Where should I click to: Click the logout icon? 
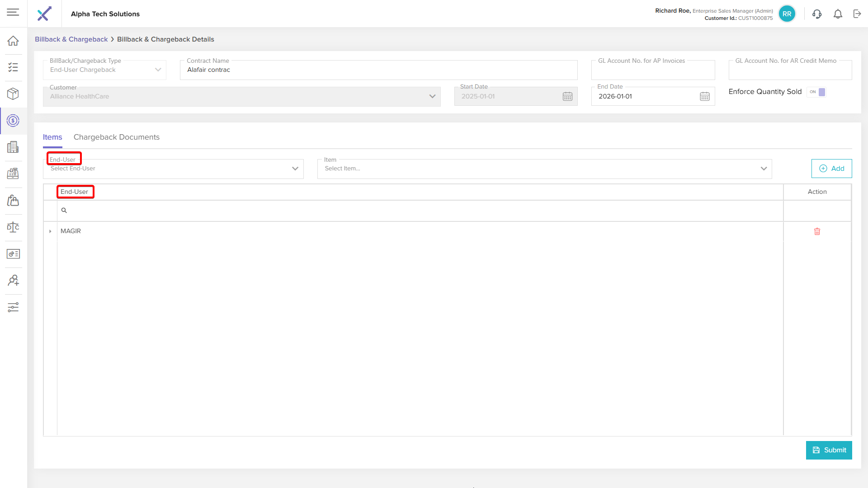(x=857, y=14)
